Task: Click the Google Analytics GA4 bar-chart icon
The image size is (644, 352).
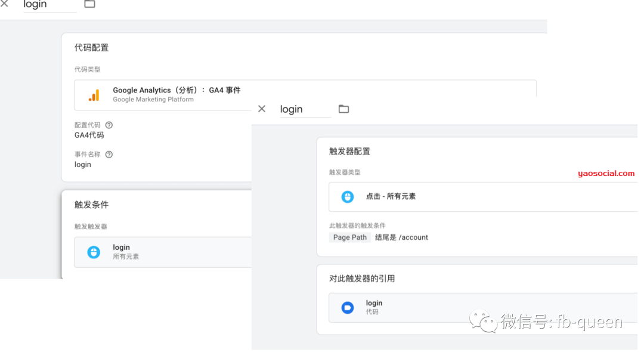Action: click(x=94, y=94)
